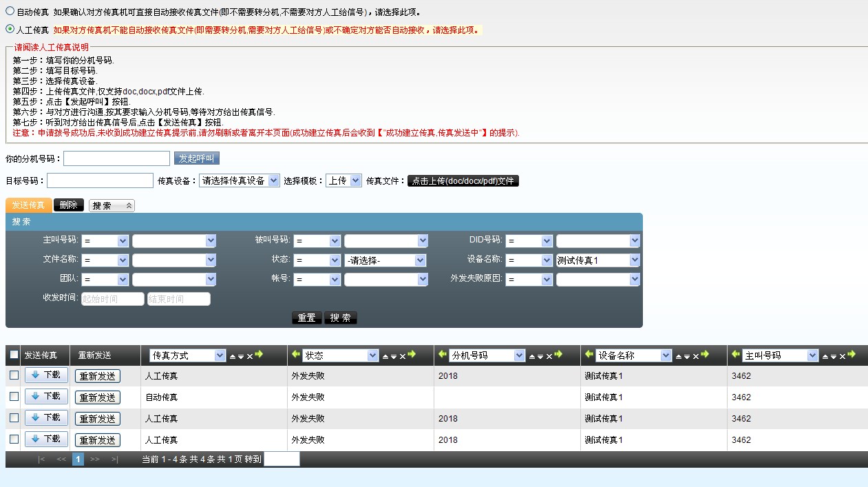Click the 你的分机号码 input field
This screenshot has width=868, height=487.
click(116, 158)
